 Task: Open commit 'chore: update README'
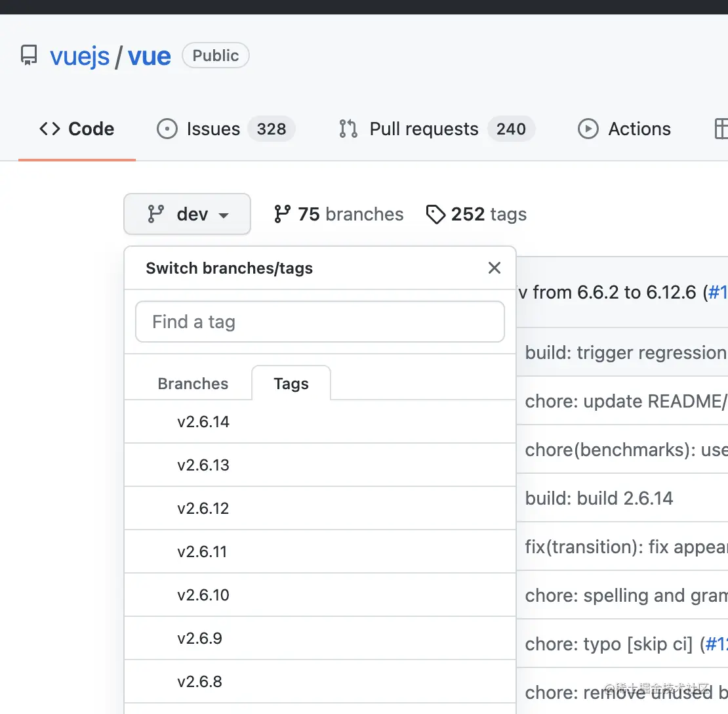click(x=626, y=401)
